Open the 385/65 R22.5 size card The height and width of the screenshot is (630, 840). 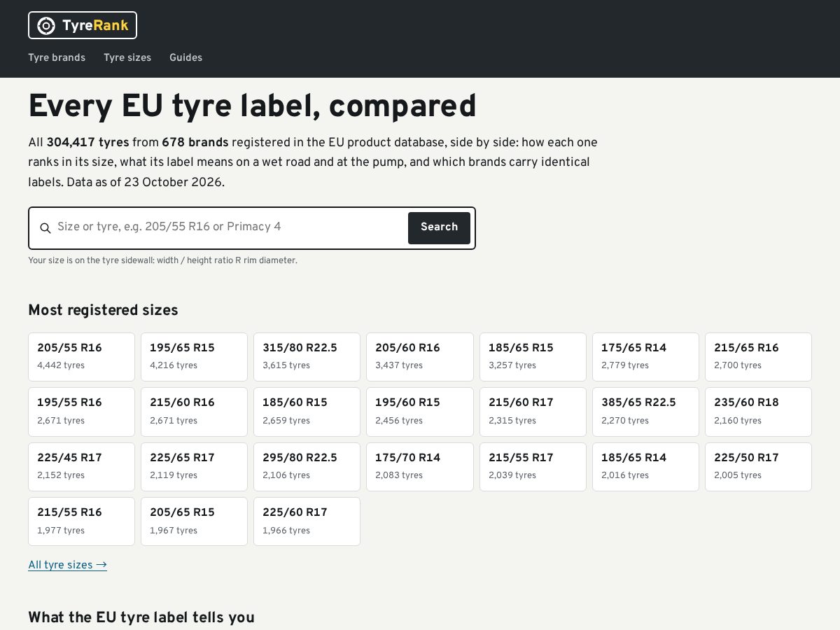click(x=645, y=412)
